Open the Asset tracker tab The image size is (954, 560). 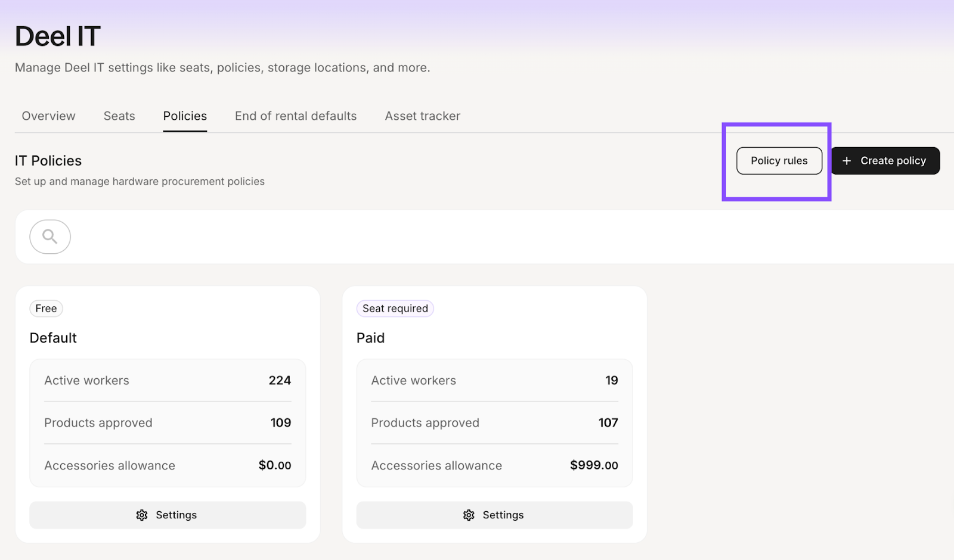tap(422, 116)
